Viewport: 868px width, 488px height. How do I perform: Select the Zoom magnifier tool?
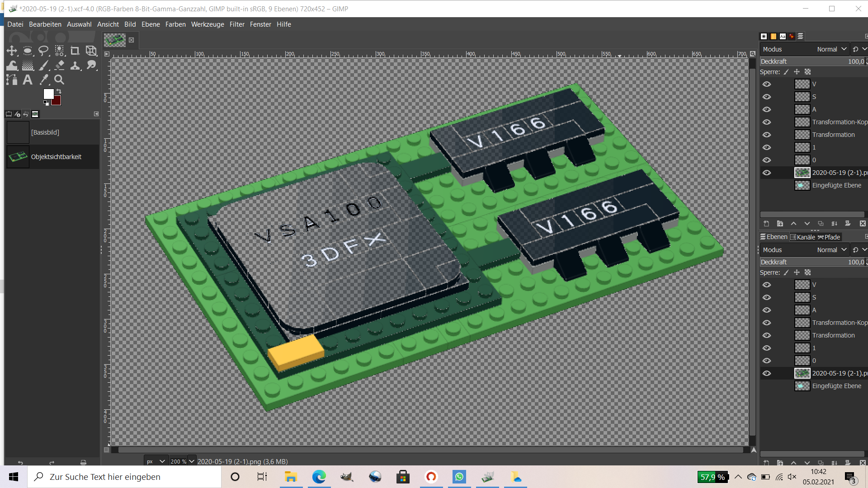pyautogui.click(x=59, y=80)
